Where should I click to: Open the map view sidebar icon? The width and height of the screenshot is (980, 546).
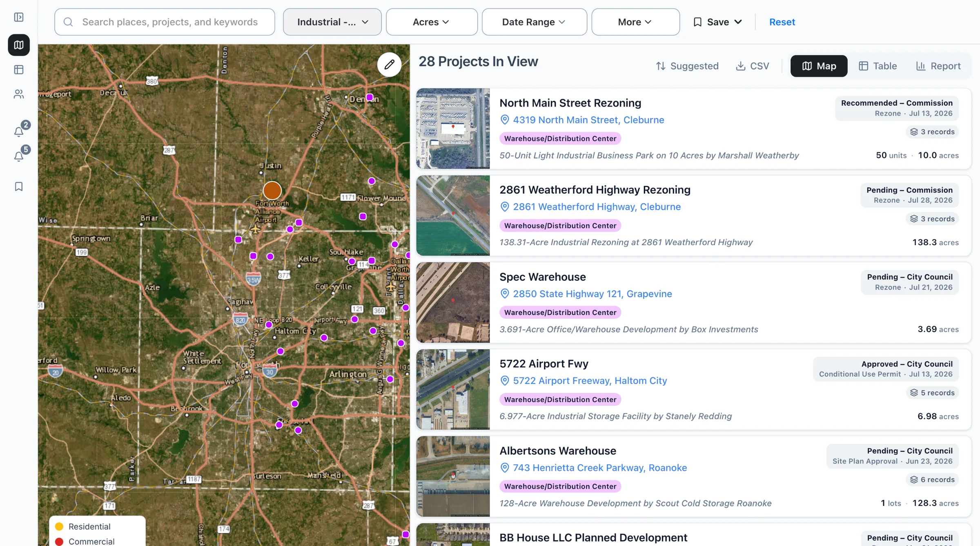click(x=19, y=45)
